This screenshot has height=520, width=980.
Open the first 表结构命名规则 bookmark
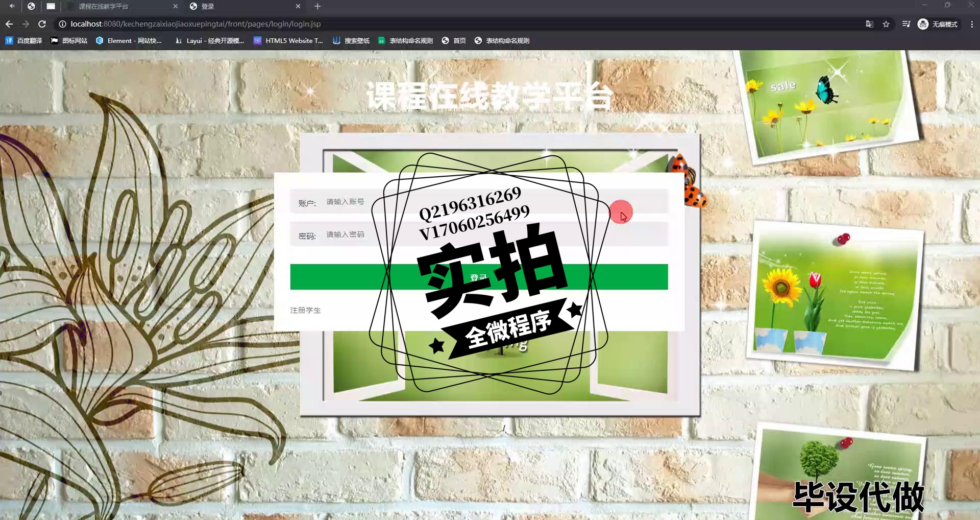pos(405,40)
